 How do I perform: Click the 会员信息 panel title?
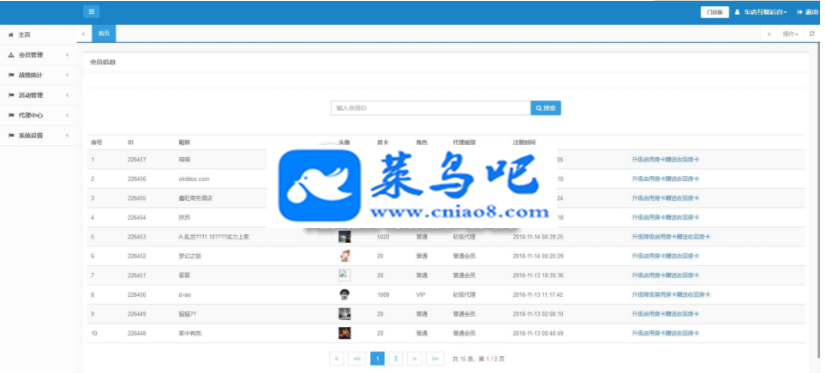103,62
